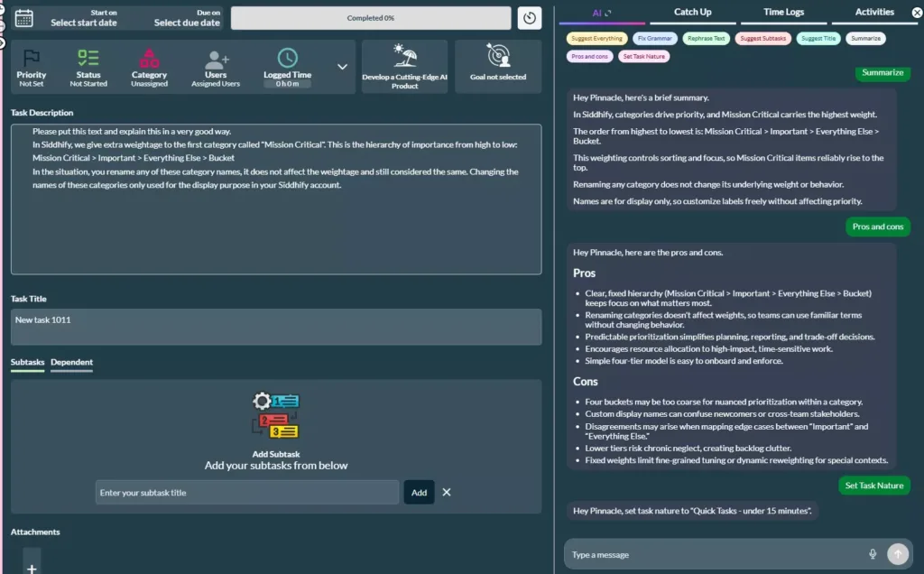Click the Suggest Title chip
This screenshot has width=924, height=574.
818,38
